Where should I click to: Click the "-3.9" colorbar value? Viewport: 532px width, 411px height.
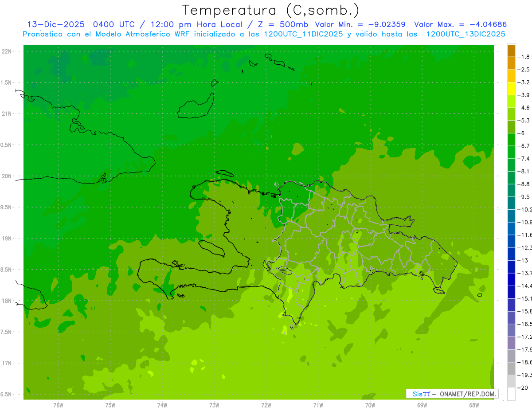[523, 95]
